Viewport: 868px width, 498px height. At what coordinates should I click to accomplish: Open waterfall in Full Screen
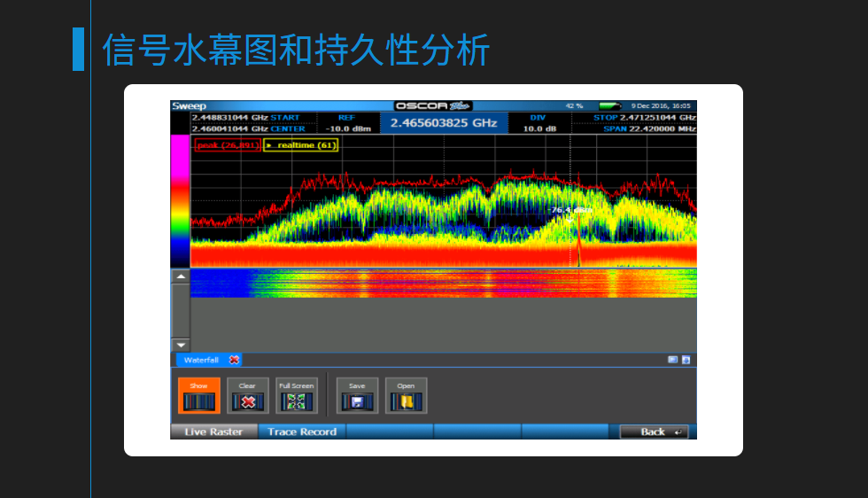[x=296, y=396]
